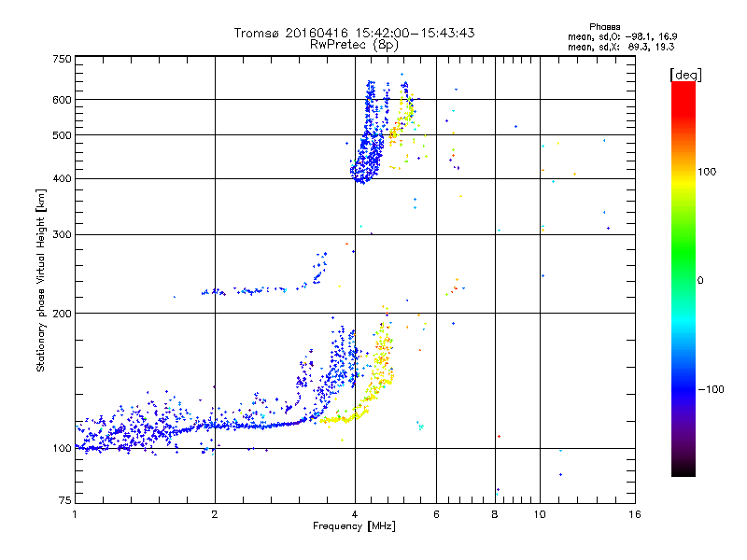Viewport: 747px width, 560px height.
Task: Click the x-axis '16' tick label
Action: [635, 514]
